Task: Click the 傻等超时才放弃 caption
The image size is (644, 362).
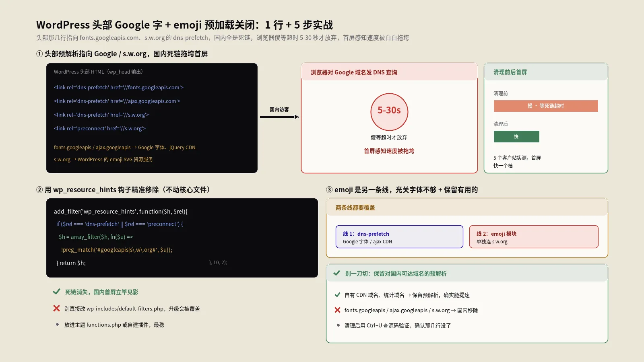Action: (x=389, y=137)
